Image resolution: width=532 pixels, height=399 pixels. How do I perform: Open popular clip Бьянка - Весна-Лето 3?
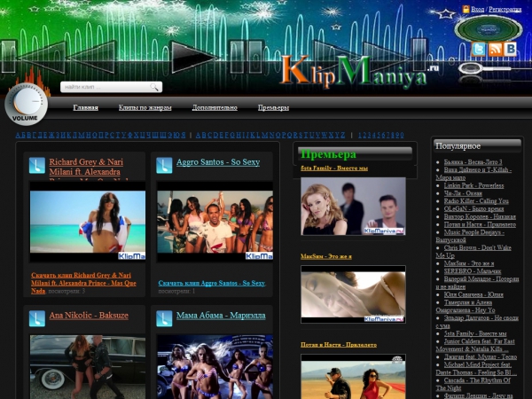click(473, 162)
